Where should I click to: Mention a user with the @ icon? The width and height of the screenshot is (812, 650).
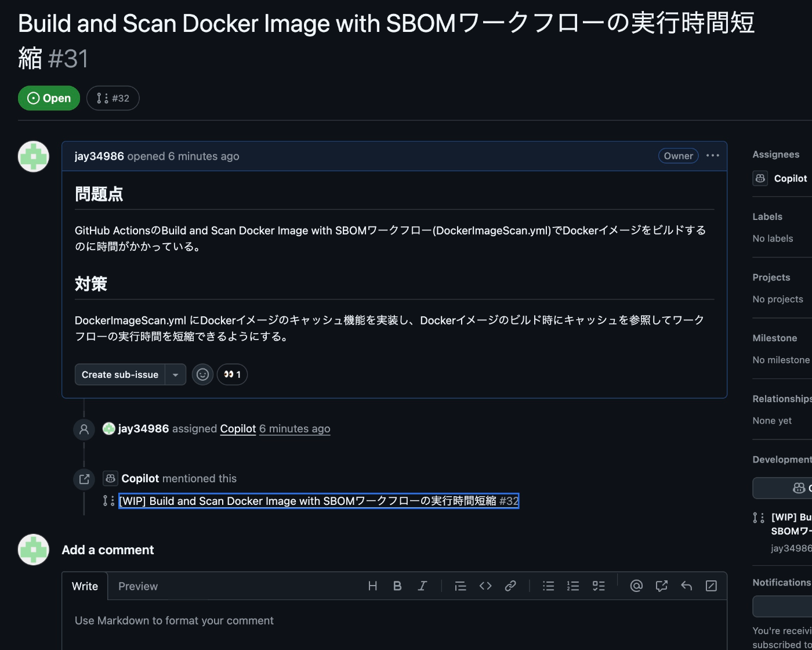[636, 586]
